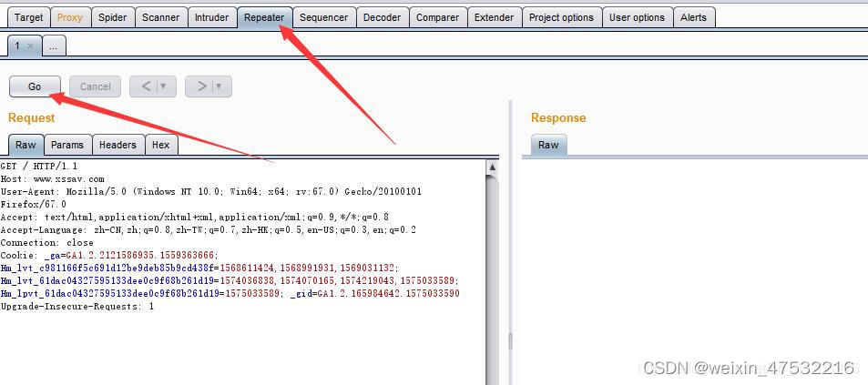Switch the request view to Params
Screen dimensions: 868x385
[67, 145]
